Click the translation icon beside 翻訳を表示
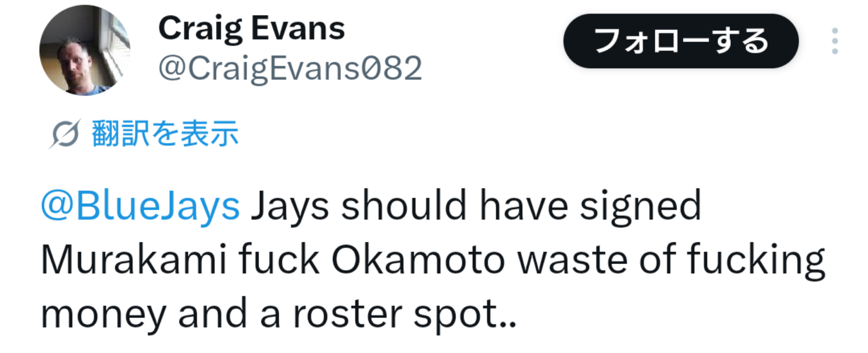This screenshot has width=868, height=353. coord(65,134)
